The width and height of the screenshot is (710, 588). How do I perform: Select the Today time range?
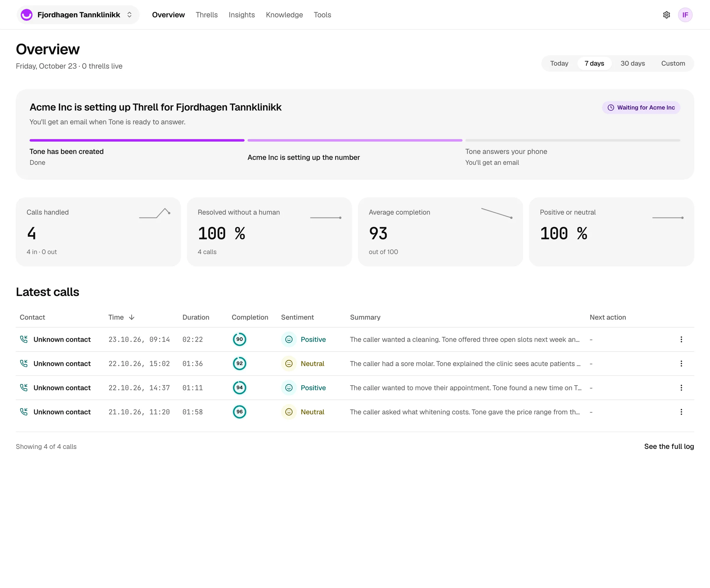559,64
